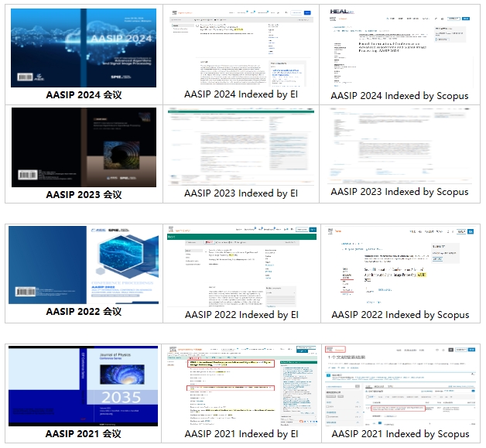Click the blurred AASIP 2023 Scopus screenshot
This screenshot has height=448, width=486.
pos(399,147)
